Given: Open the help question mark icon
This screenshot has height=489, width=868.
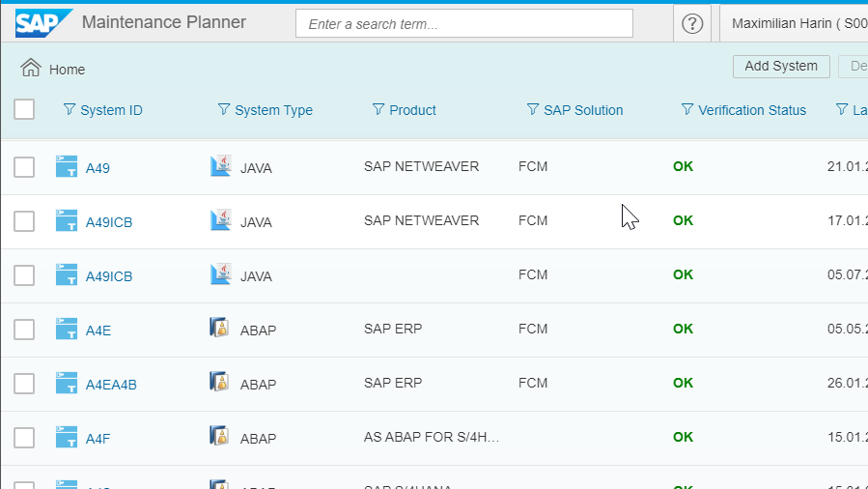Looking at the screenshot, I should click(x=692, y=24).
